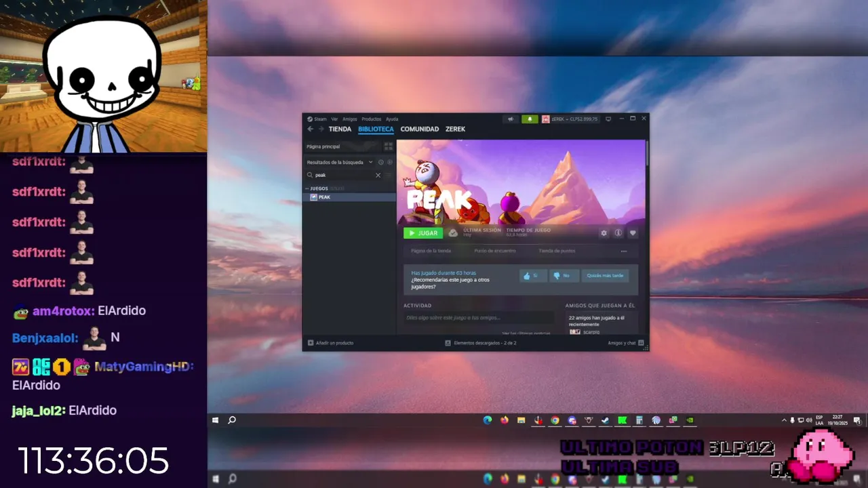
Task: Open the announcements megaphone icon
Action: coord(511,119)
